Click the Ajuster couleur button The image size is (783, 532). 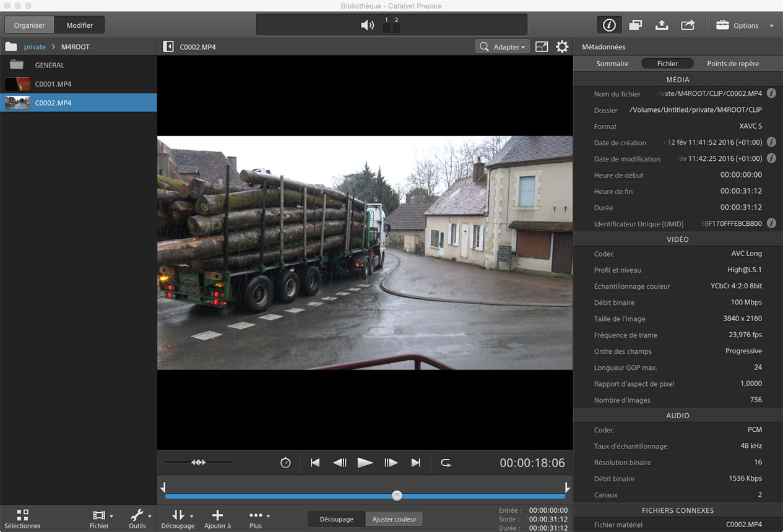point(394,520)
